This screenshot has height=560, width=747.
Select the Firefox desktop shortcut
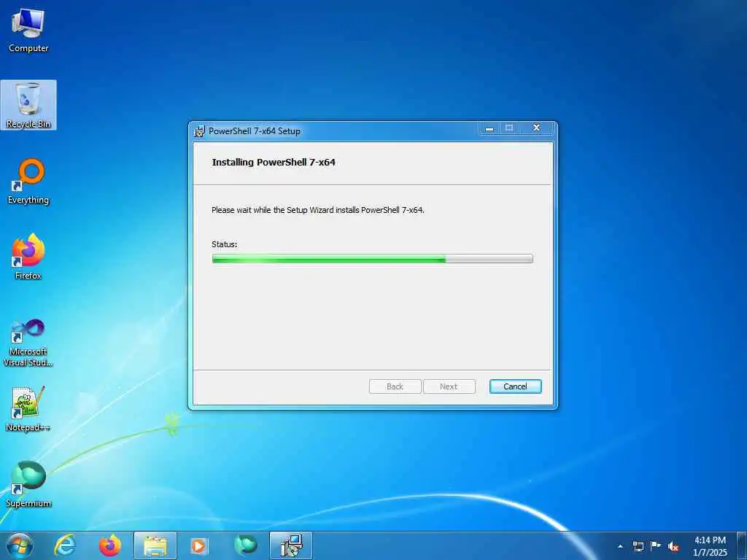coord(28,257)
